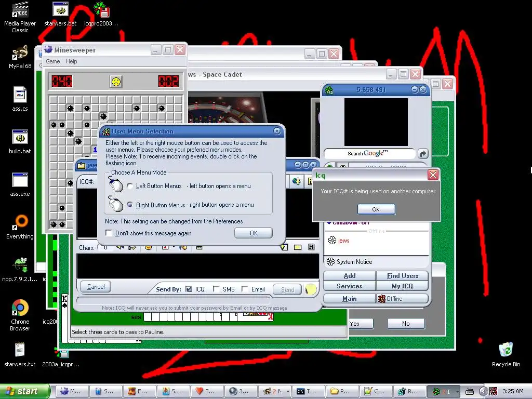Select the 'jews' contact in ICQ list
This screenshot has height=399, width=532.
343,241
